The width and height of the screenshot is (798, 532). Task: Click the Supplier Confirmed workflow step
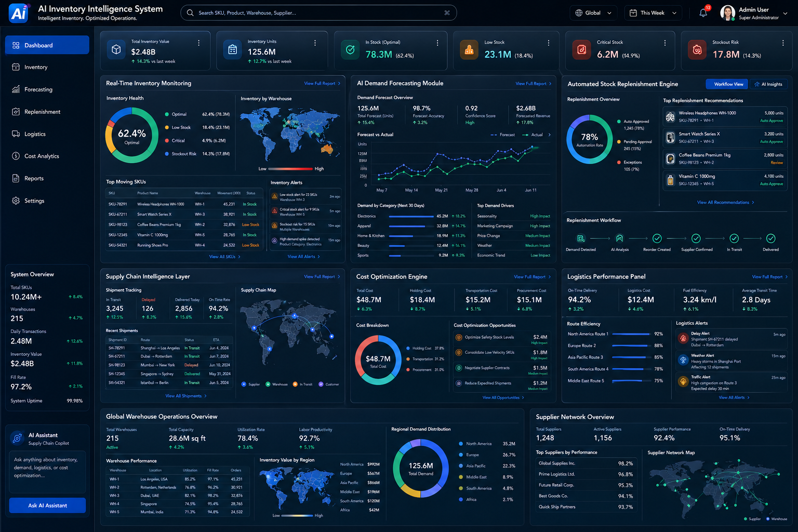pos(696,238)
